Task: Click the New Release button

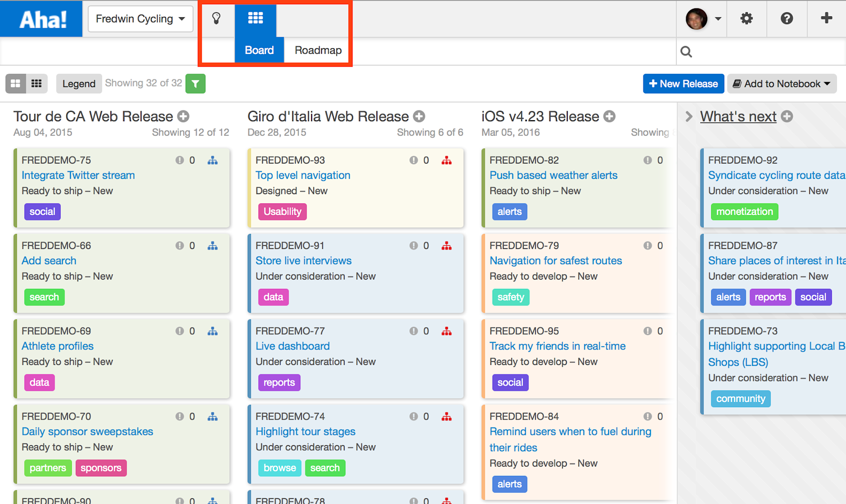Action: pyautogui.click(x=683, y=83)
